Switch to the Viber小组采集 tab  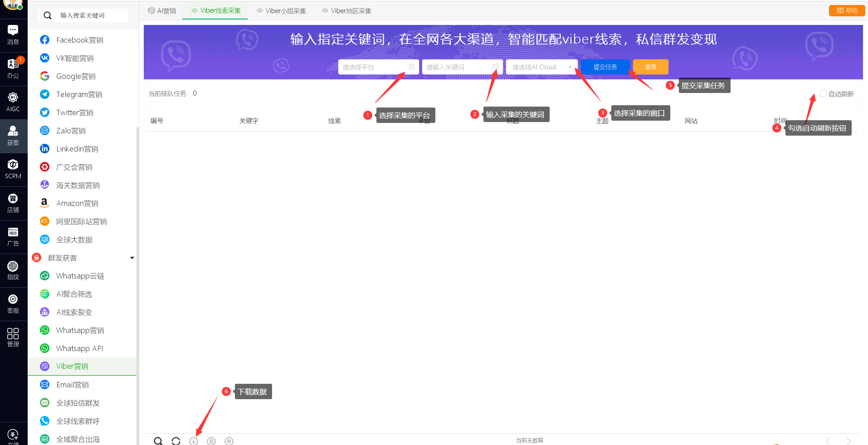[x=281, y=11]
